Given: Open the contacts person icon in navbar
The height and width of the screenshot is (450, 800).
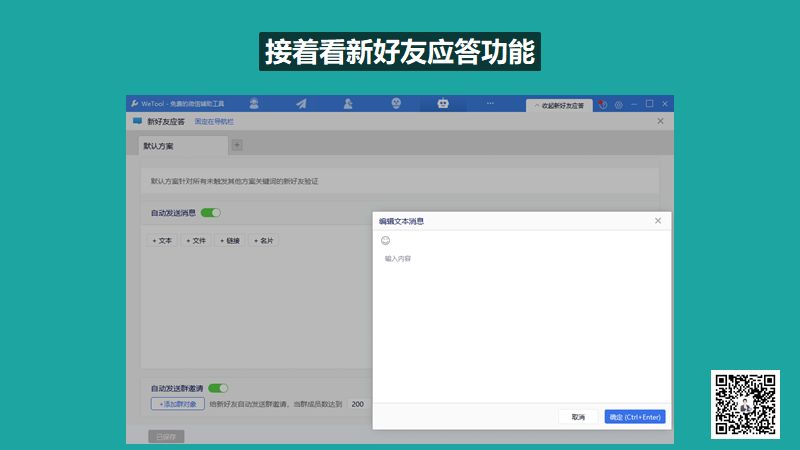Looking at the screenshot, I should pyautogui.click(x=348, y=103).
